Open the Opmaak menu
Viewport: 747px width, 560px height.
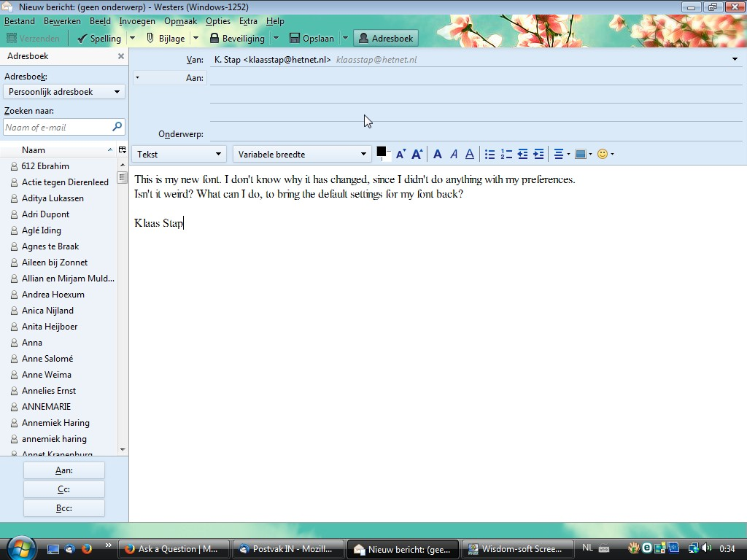pos(180,21)
